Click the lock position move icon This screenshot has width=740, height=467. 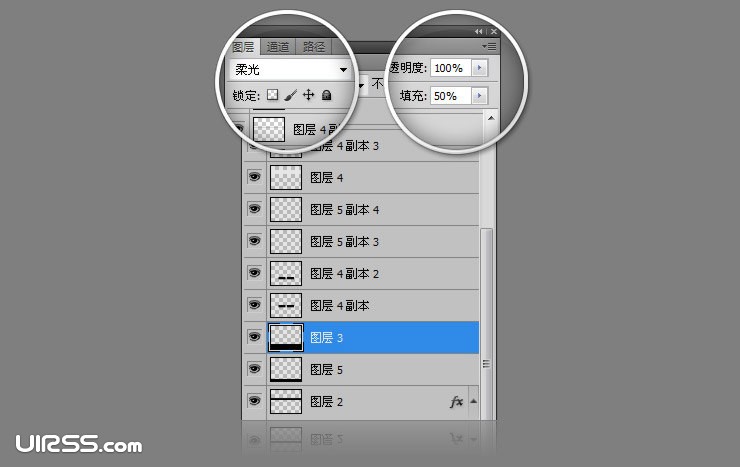(309, 95)
